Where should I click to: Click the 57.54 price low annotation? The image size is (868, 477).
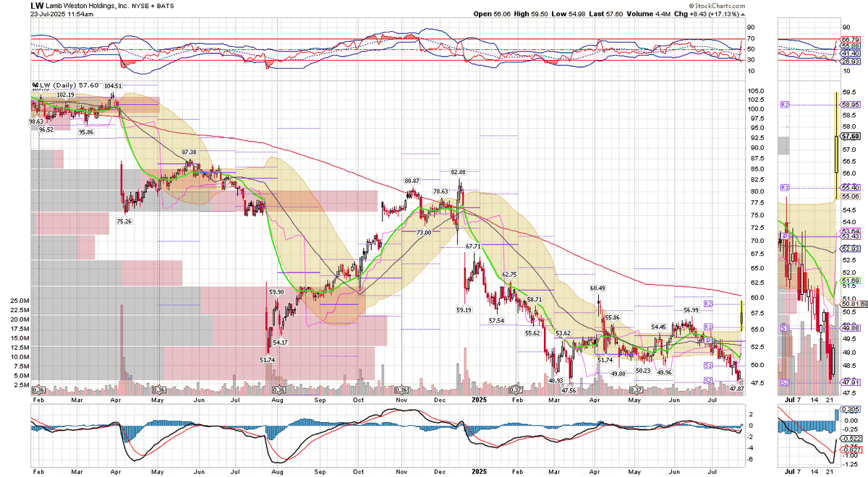point(497,319)
